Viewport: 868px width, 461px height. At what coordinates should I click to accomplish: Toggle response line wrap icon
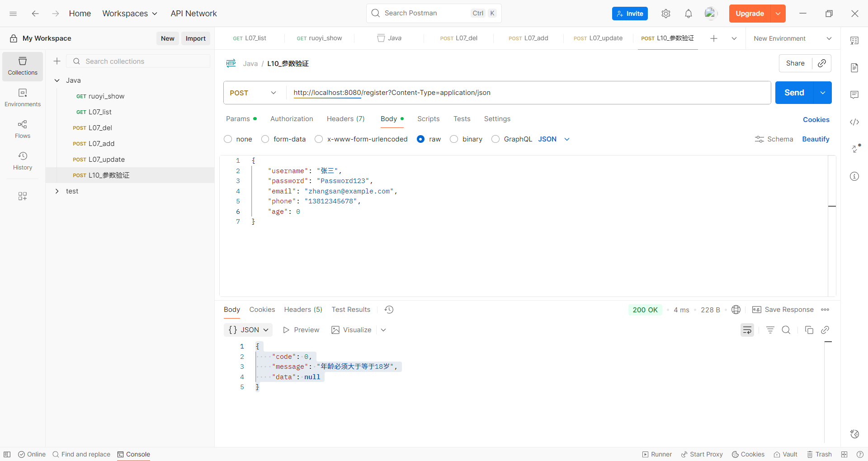pos(747,330)
